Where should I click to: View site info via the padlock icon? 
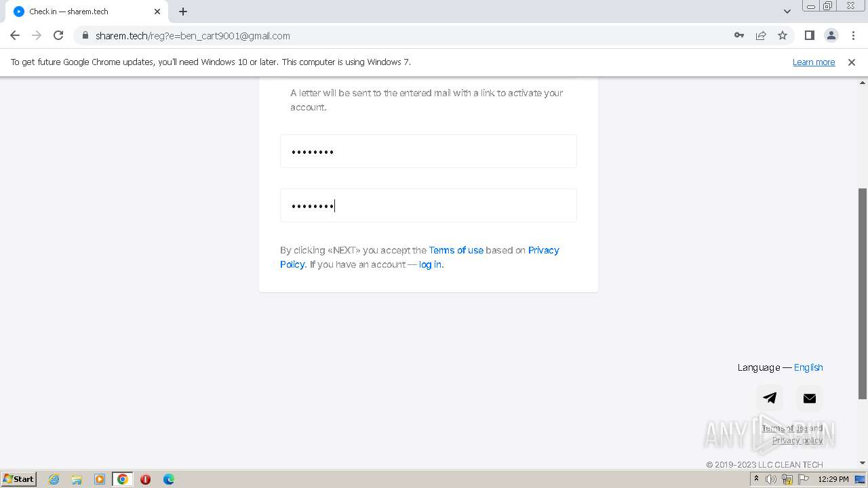[x=85, y=35]
